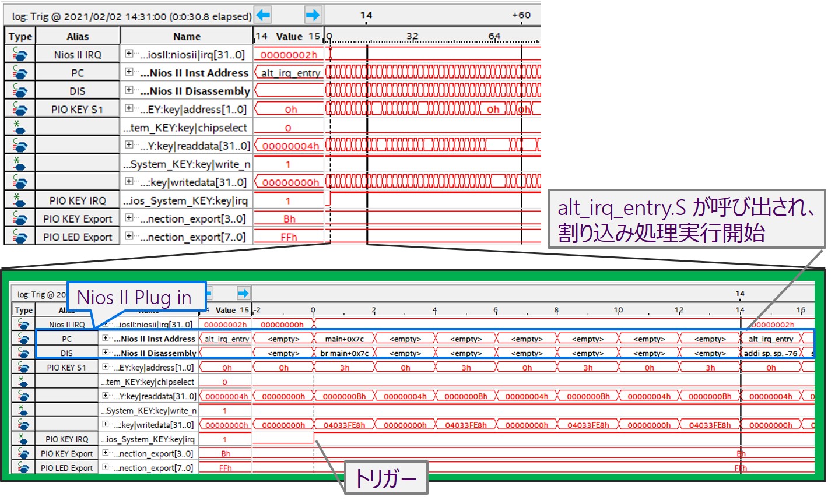Expand key|address[1..0] bus in upper waveform

point(129,108)
